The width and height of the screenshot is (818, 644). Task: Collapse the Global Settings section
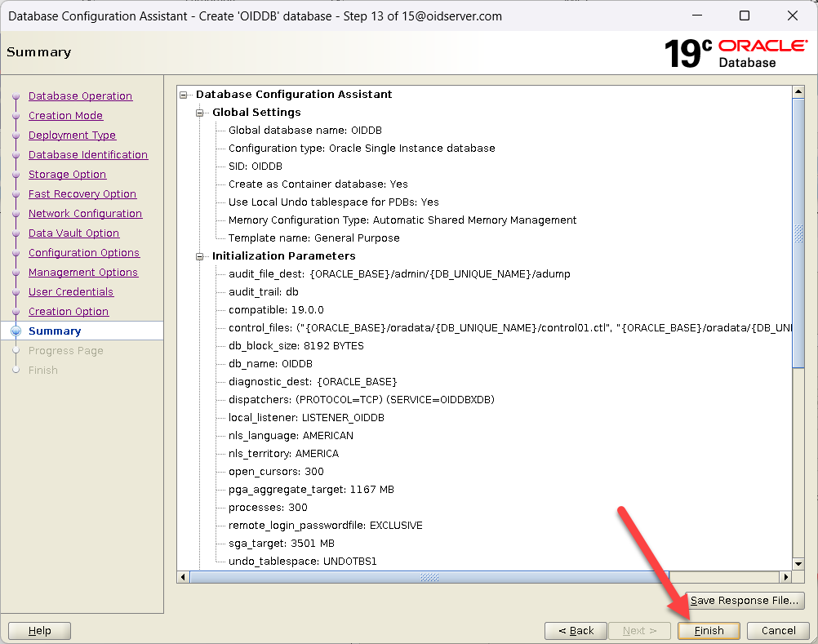200,113
